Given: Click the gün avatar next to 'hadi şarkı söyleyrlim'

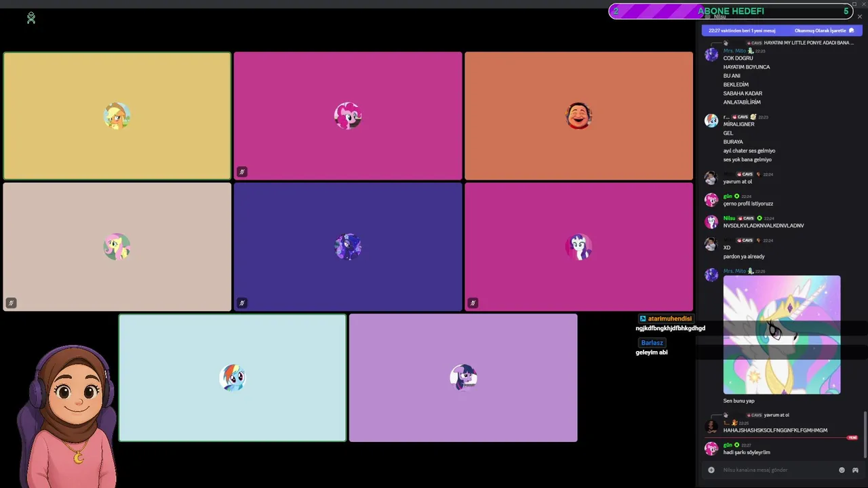Looking at the screenshot, I should tap(711, 449).
